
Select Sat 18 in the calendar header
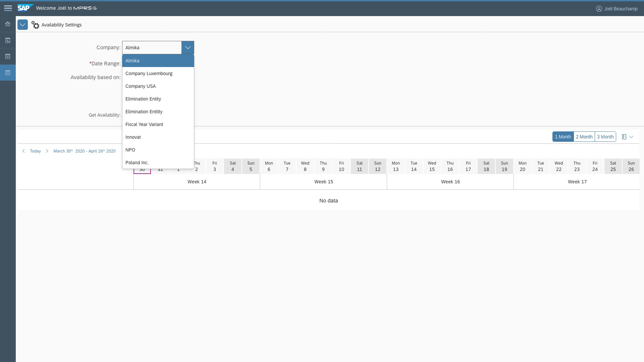pos(486,166)
